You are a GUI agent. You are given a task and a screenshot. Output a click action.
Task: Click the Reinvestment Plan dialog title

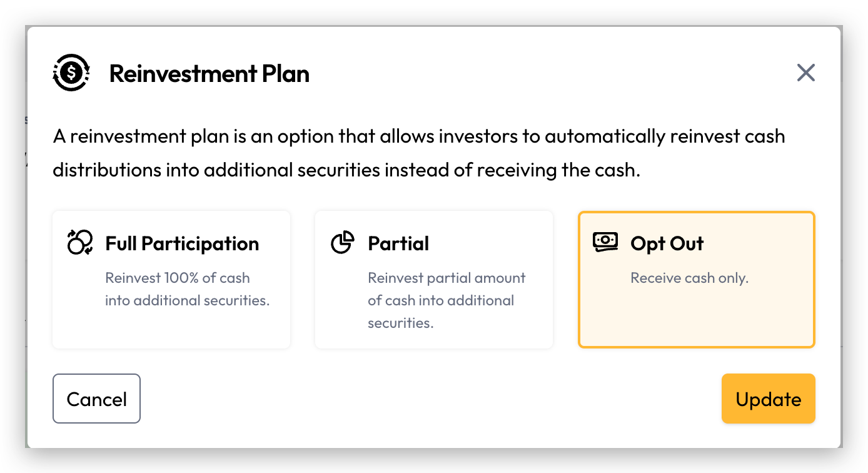[209, 74]
